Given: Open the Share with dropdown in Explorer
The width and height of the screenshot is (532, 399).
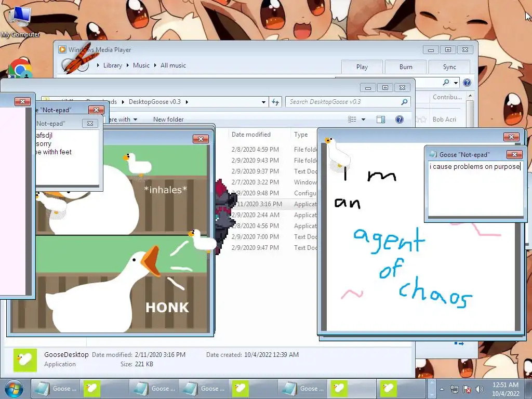Looking at the screenshot, I should coord(123,119).
